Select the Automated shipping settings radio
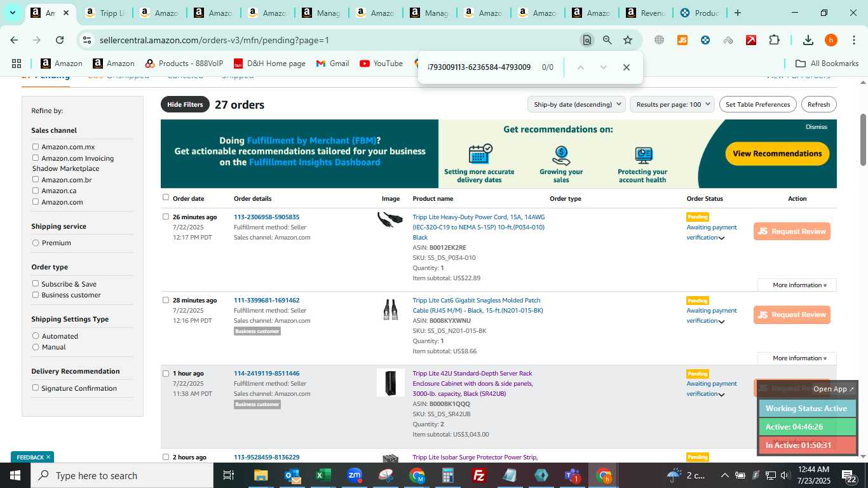 36,336
